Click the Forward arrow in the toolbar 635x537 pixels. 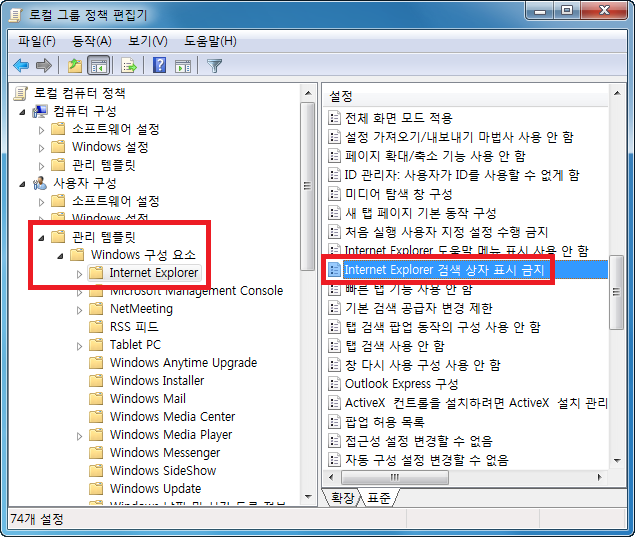click(44, 65)
